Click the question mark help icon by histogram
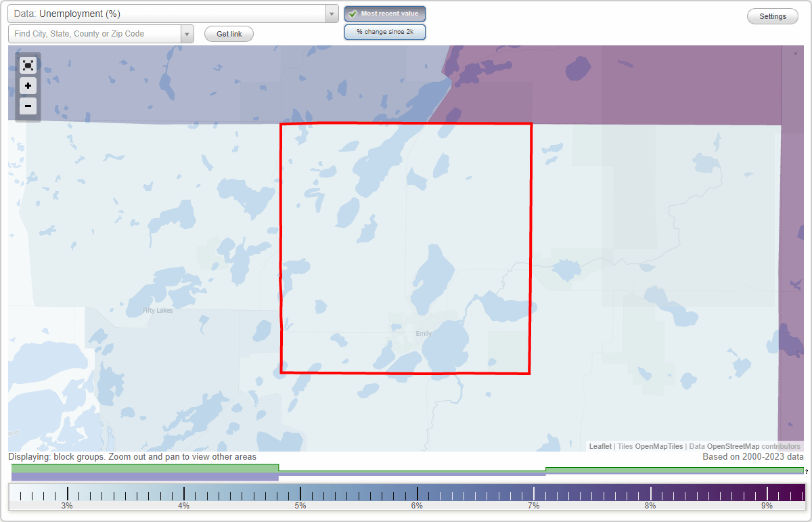The width and height of the screenshot is (812, 522). 807,471
